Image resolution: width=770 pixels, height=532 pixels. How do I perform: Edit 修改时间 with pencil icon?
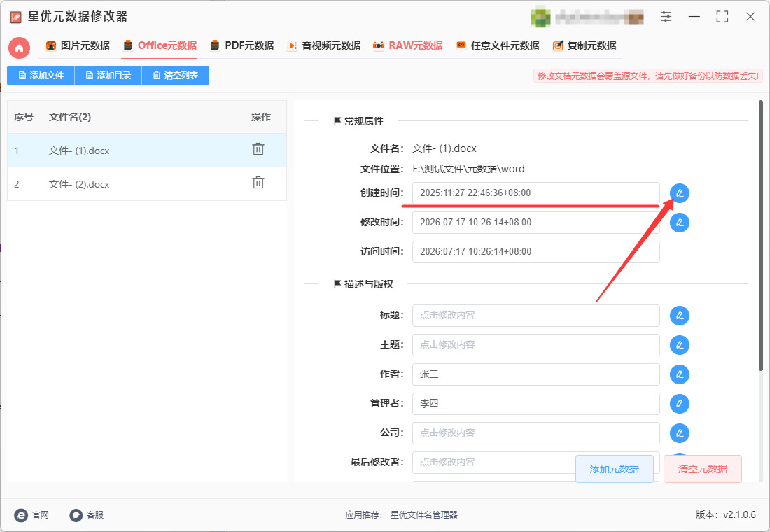coord(680,223)
